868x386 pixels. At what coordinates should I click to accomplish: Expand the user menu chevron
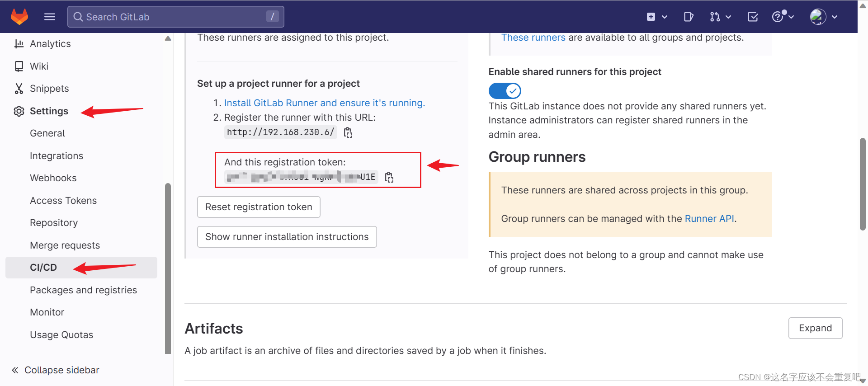[x=835, y=17]
